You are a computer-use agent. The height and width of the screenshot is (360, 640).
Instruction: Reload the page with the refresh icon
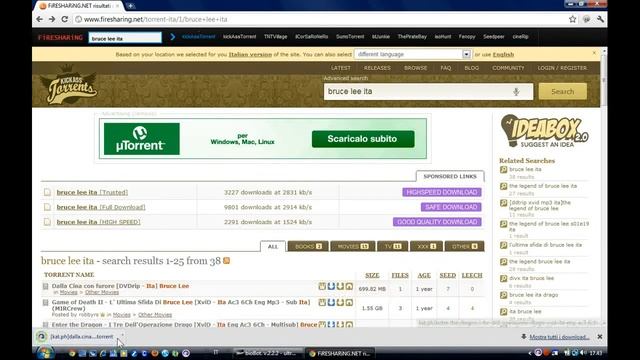pyautogui.click(x=64, y=19)
